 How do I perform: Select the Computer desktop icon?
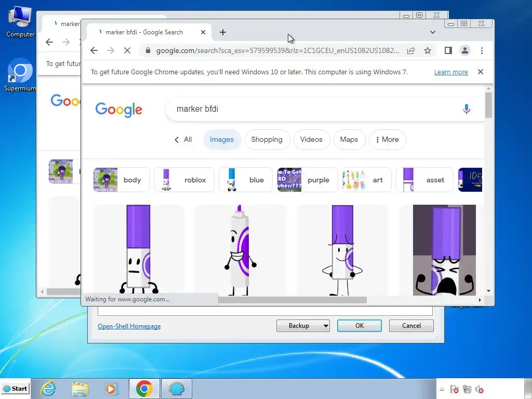20,22
